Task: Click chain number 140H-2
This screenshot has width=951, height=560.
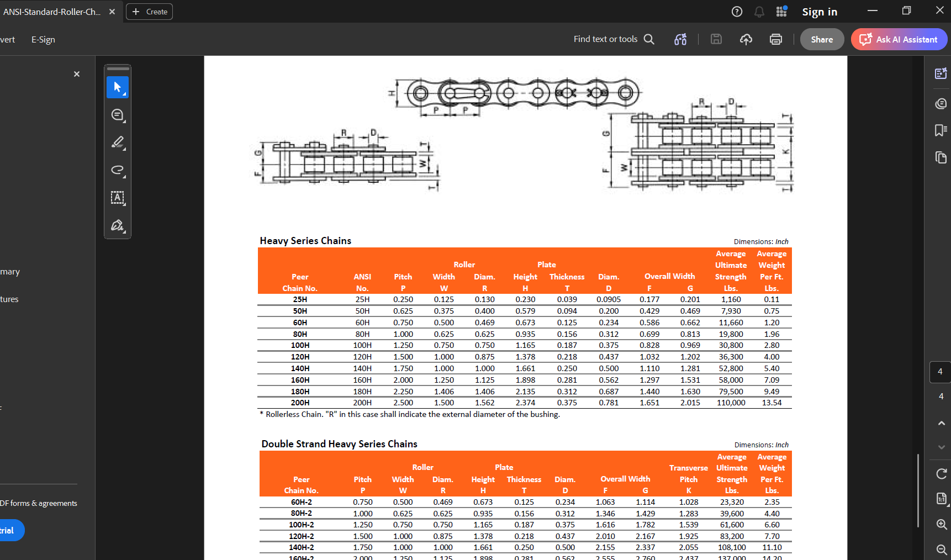Action: pos(302,547)
